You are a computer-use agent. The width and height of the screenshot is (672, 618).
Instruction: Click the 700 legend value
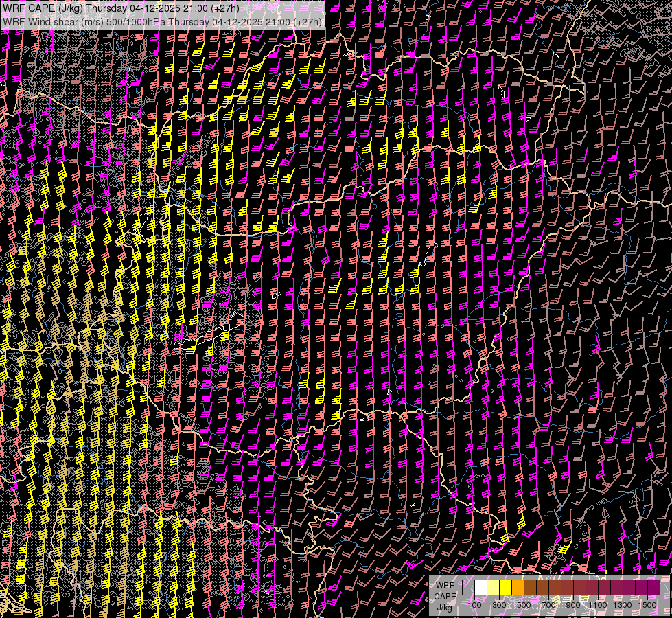548,605
